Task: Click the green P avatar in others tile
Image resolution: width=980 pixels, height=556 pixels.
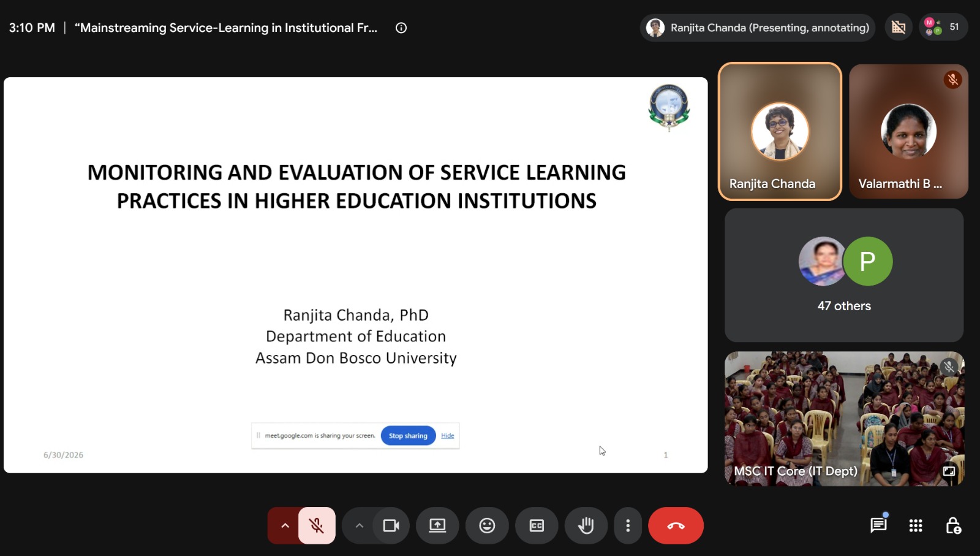Action: [868, 261]
